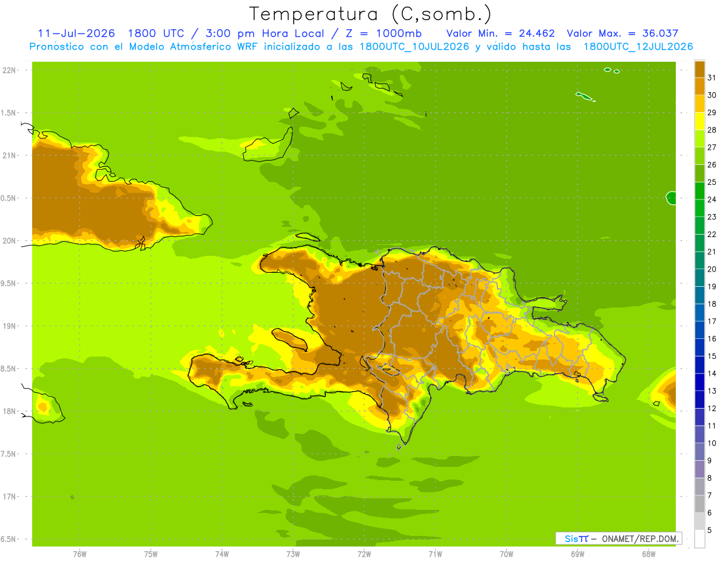Click the 75W longitude axis label

(x=151, y=554)
